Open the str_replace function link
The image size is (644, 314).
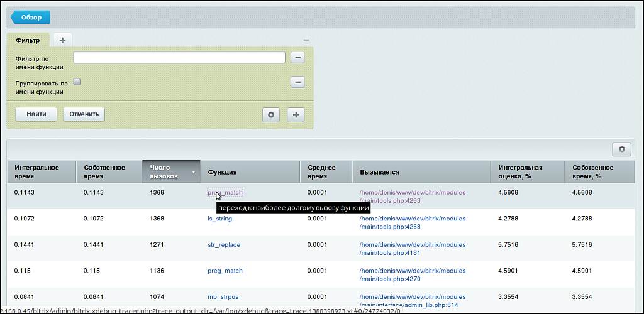click(223, 244)
